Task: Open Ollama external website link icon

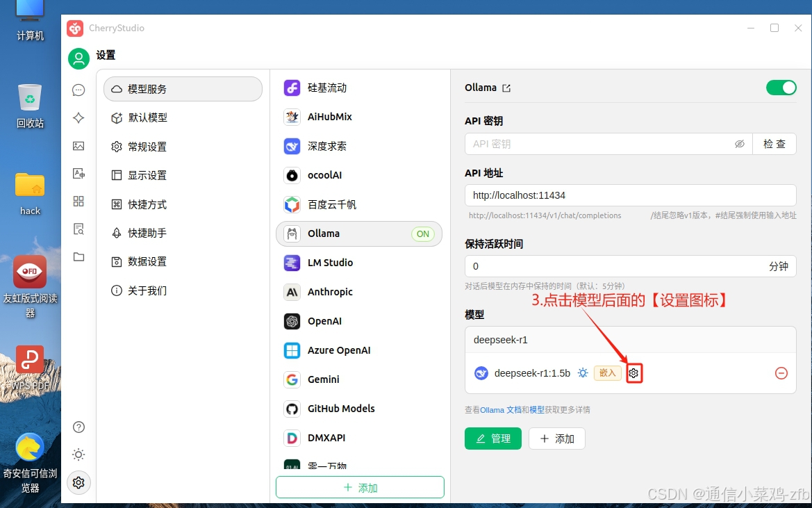Action: point(506,88)
